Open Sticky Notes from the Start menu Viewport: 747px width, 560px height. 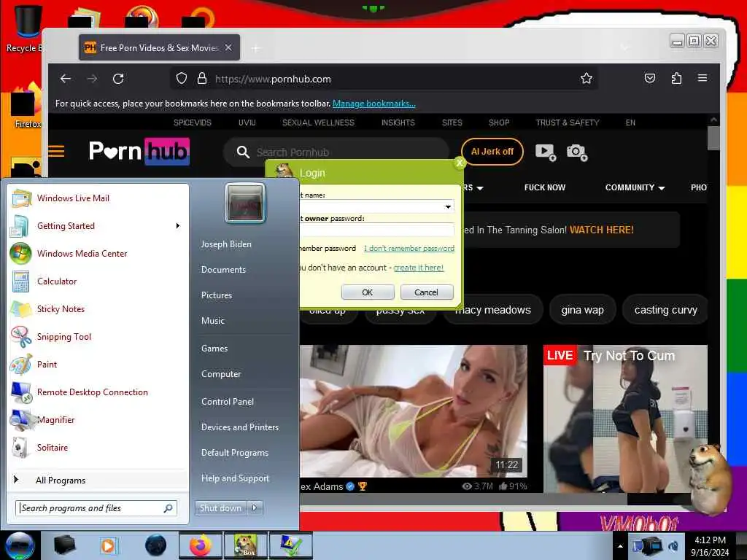click(x=98, y=309)
